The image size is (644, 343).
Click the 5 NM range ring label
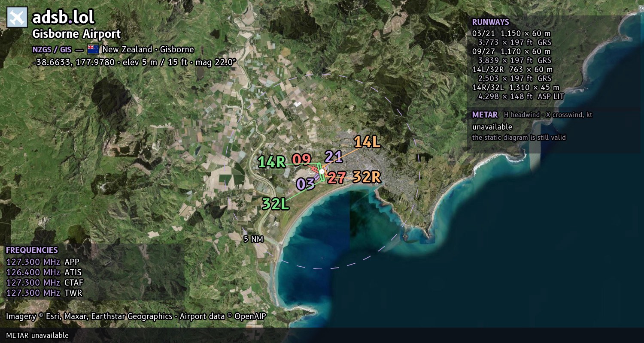click(253, 239)
